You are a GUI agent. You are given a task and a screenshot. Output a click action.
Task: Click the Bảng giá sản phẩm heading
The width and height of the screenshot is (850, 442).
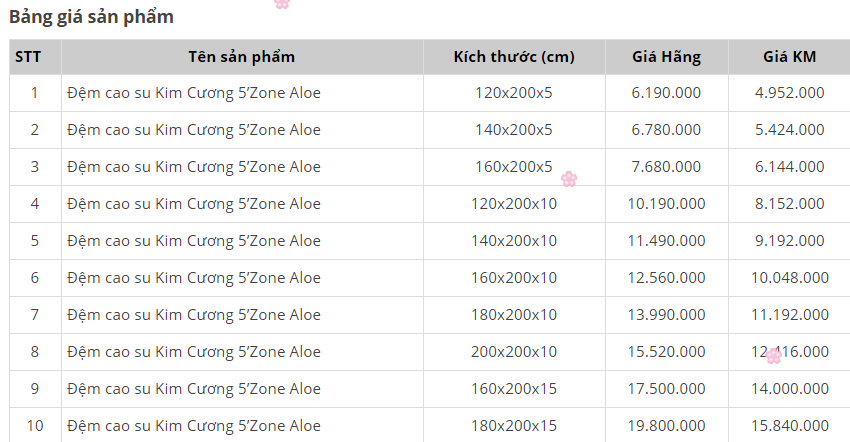tap(91, 17)
